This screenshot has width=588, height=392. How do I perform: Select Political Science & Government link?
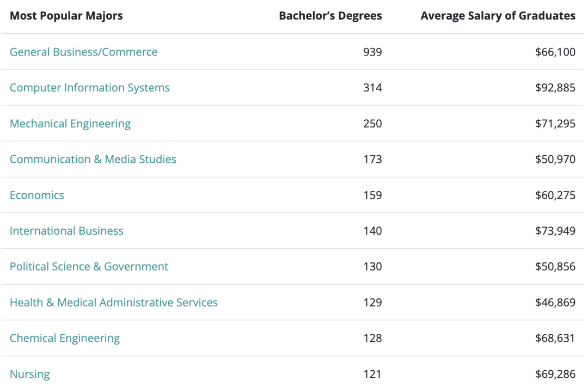(89, 266)
